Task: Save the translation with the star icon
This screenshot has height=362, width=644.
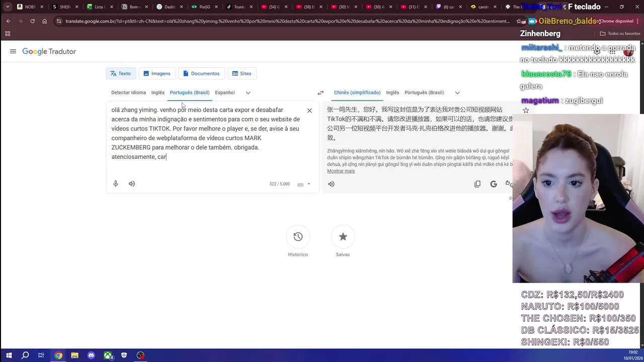Action: [526, 110]
